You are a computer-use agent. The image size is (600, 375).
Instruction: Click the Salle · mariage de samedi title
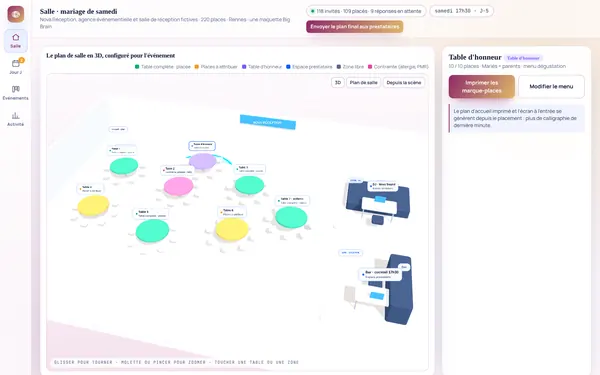(x=78, y=11)
